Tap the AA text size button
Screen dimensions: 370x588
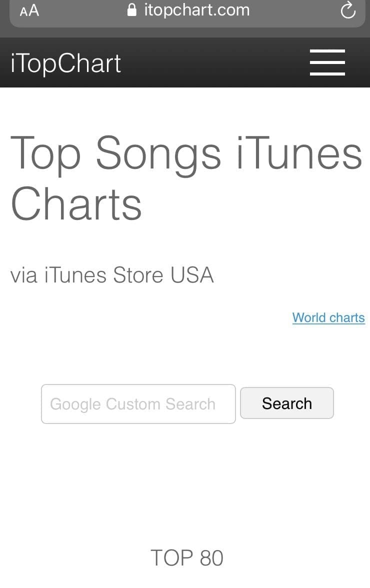point(29,10)
